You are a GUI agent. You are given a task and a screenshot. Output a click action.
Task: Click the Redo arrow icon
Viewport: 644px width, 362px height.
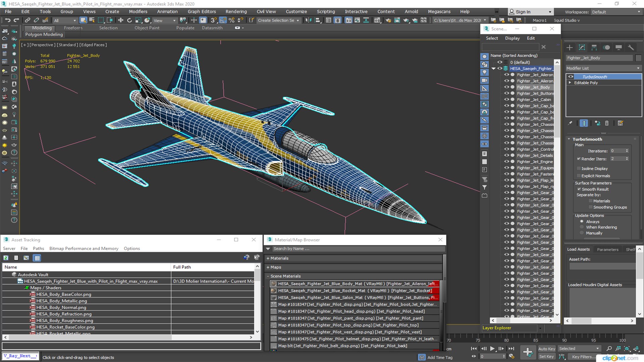tap(16, 20)
